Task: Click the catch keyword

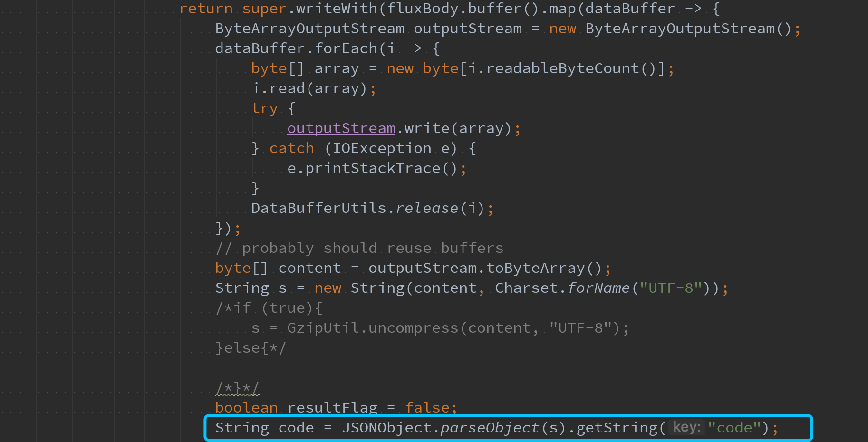Action: coord(291,148)
